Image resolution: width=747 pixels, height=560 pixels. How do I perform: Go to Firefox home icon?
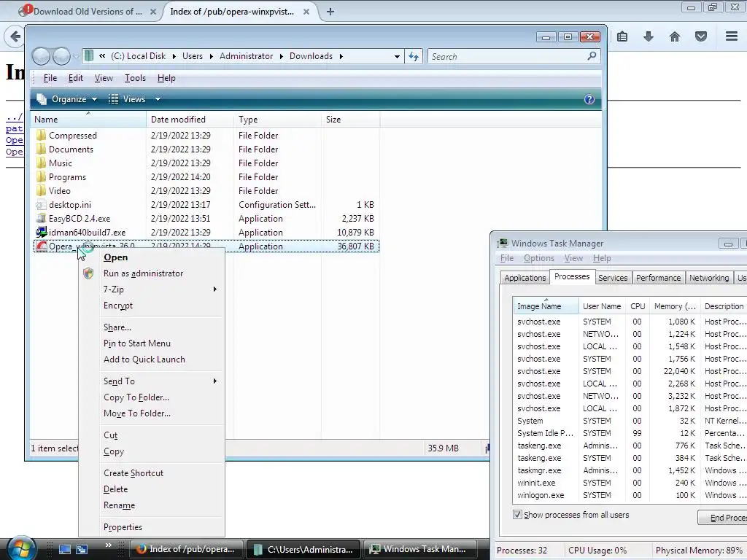(675, 36)
